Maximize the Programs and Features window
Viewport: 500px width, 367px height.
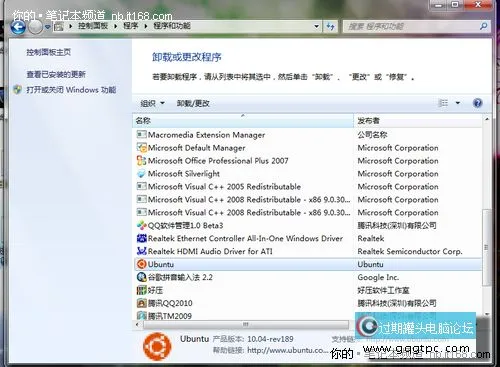click(455, 4)
